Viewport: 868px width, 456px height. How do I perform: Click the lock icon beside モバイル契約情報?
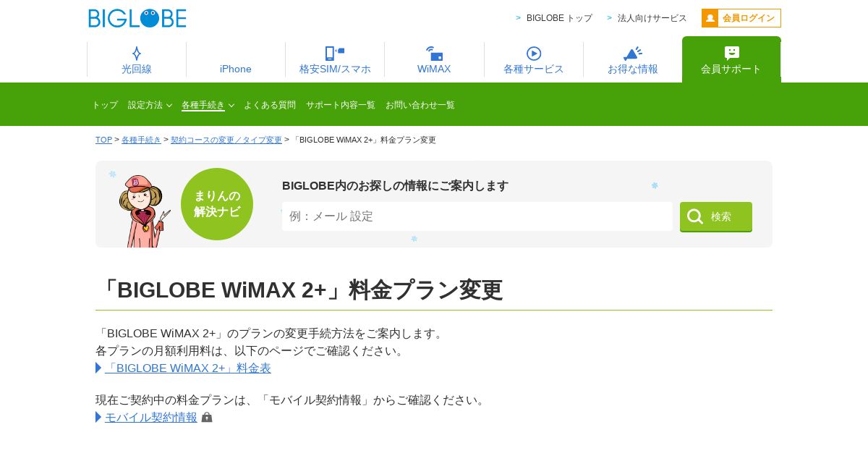(x=207, y=417)
